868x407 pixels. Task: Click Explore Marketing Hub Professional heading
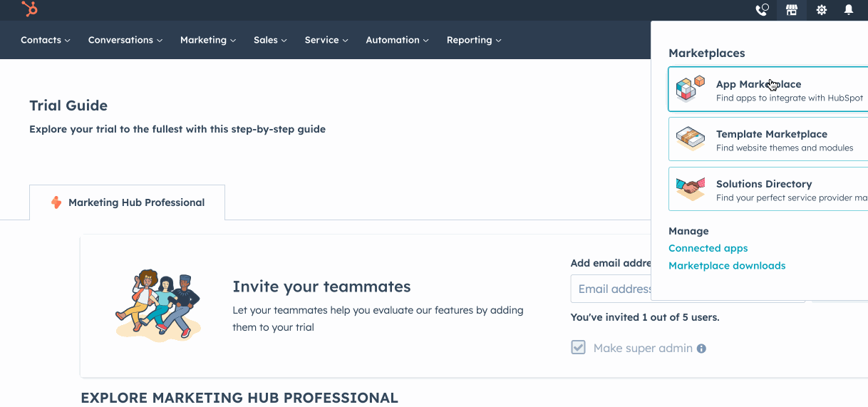click(239, 398)
